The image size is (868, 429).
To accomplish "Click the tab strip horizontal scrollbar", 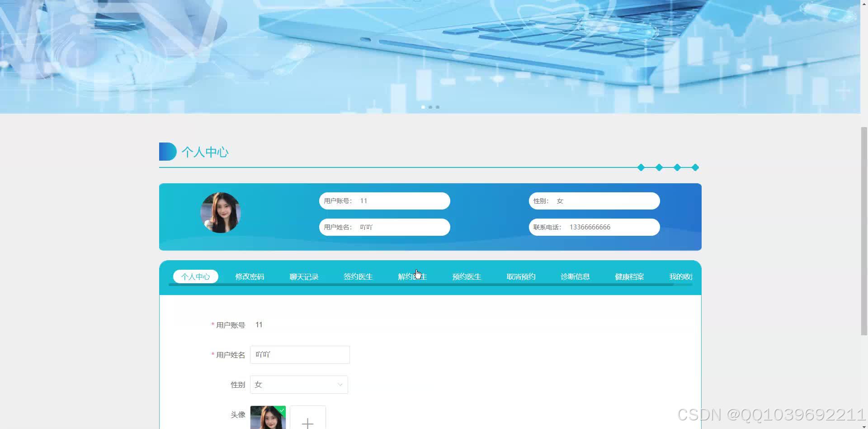I will tap(421, 285).
